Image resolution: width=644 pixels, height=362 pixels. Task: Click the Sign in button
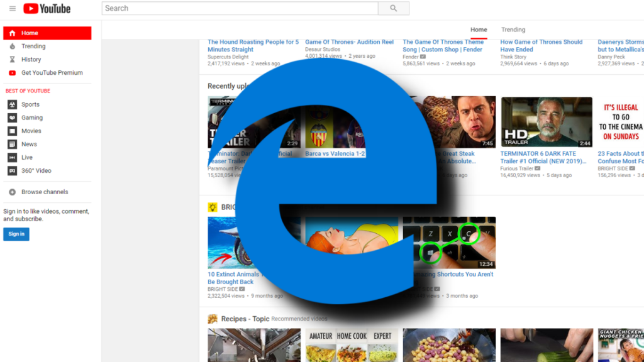[16, 234]
